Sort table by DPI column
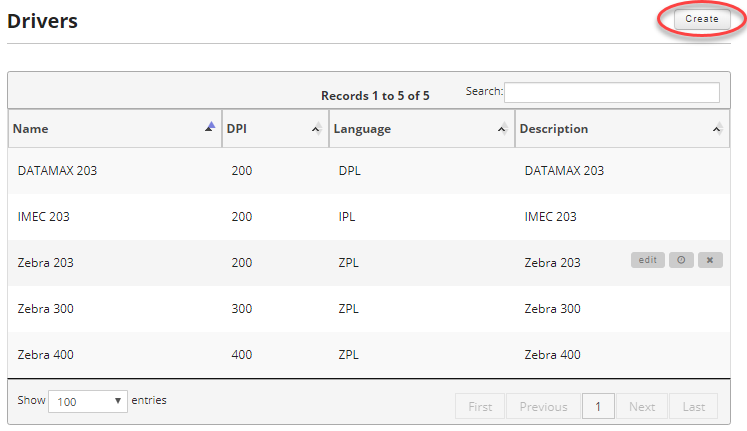 click(275, 129)
